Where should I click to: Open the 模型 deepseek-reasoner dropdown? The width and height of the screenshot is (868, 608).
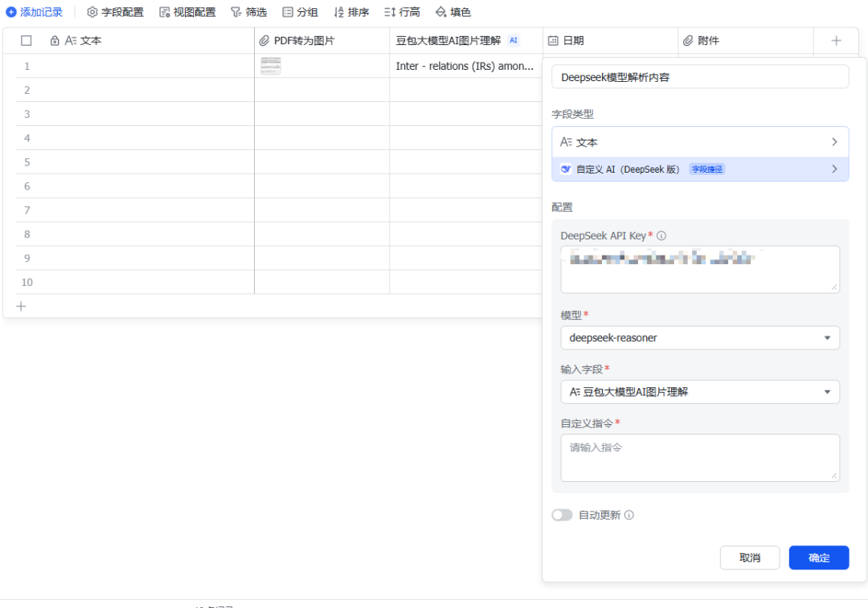[700, 337]
